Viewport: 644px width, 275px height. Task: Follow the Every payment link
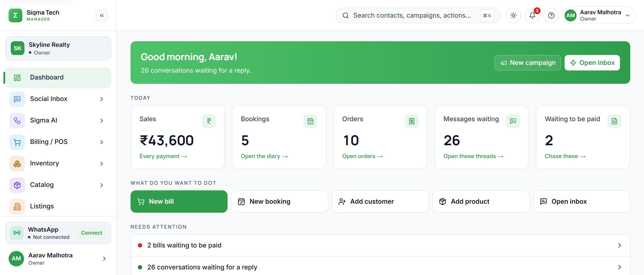(163, 156)
